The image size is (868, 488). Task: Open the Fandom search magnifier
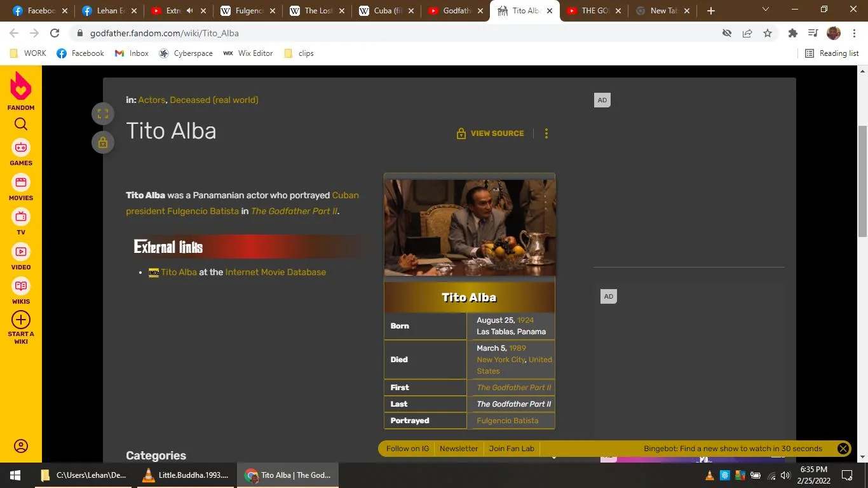click(x=21, y=124)
